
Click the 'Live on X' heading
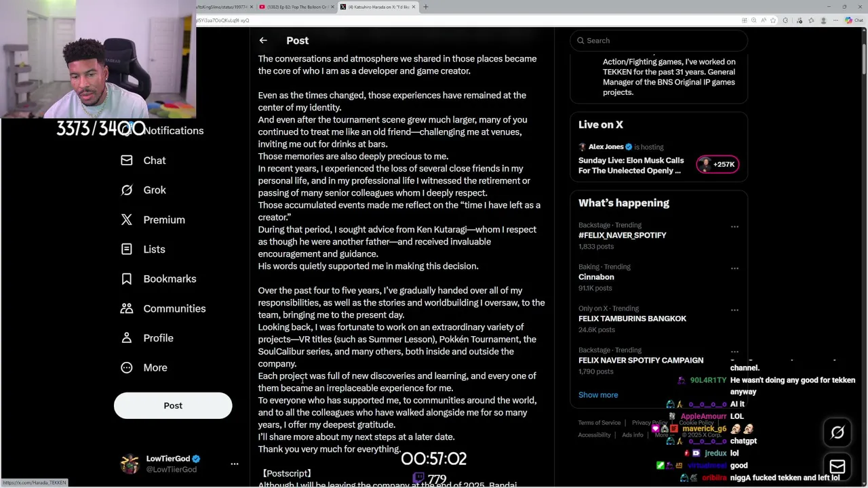click(x=601, y=125)
